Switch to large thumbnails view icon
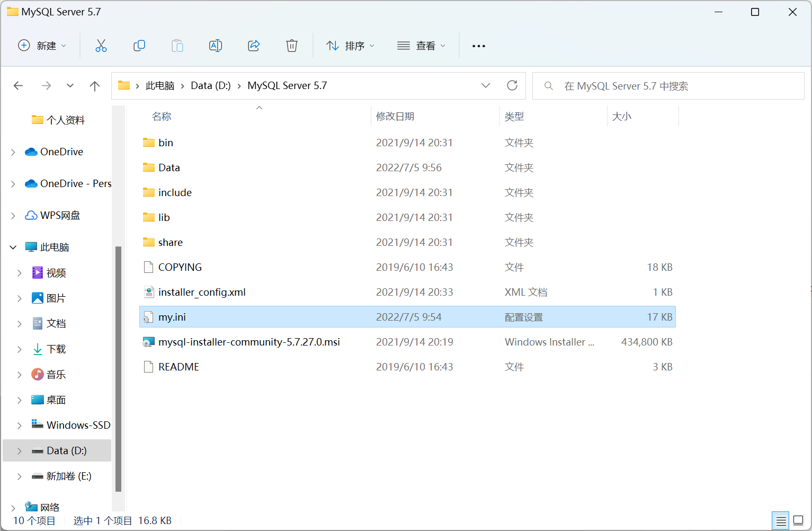Viewport: 812px width, 531px height. tap(798, 521)
